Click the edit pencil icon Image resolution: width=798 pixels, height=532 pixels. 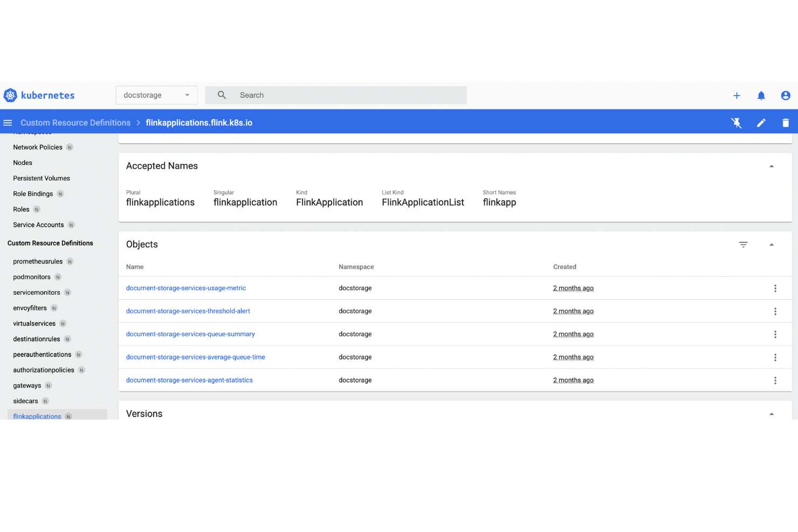point(761,123)
